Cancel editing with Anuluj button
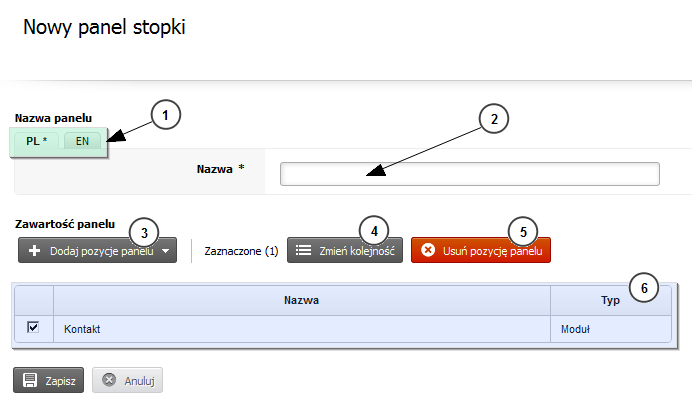The height and width of the screenshot is (403, 692). coord(128,380)
